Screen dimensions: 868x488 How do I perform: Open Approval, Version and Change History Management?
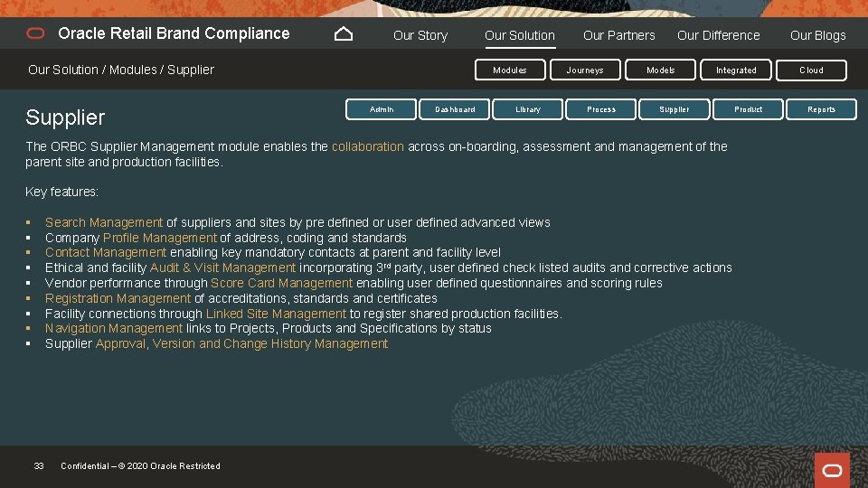(242, 343)
